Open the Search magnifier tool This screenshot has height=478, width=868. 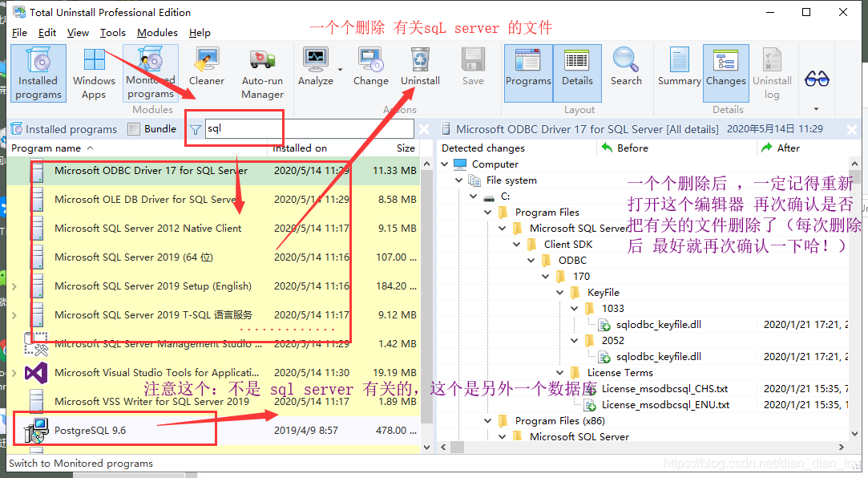coord(625,67)
